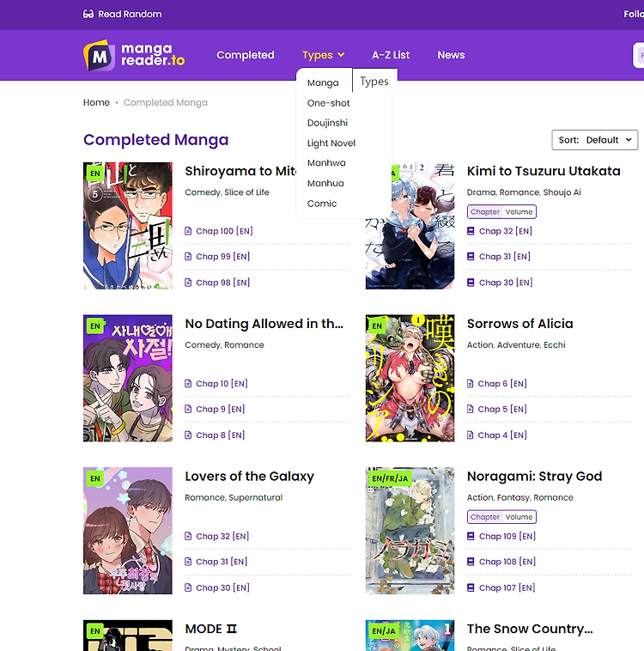Open Noragami: Stray God title

tap(534, 476)
